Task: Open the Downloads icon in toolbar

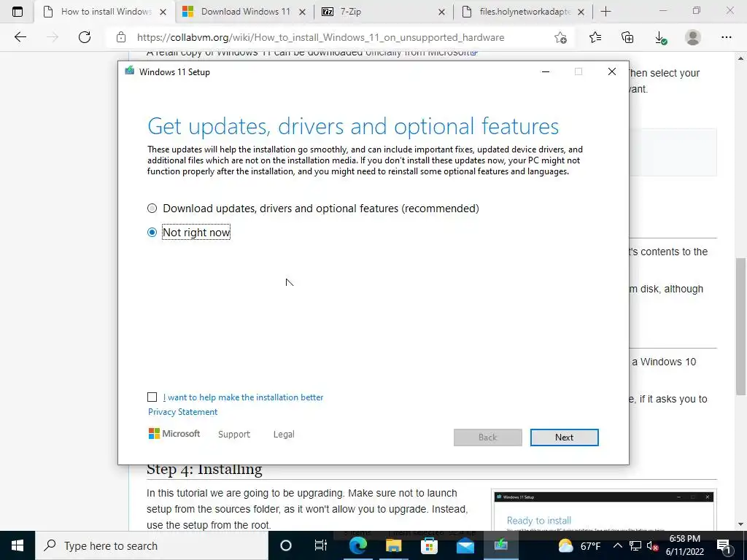Action: tap(660, 38)
